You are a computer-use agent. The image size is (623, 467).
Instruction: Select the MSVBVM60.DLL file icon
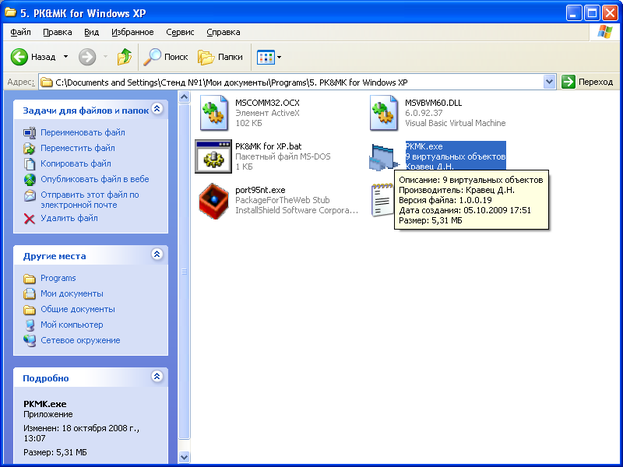pos(385,113)
